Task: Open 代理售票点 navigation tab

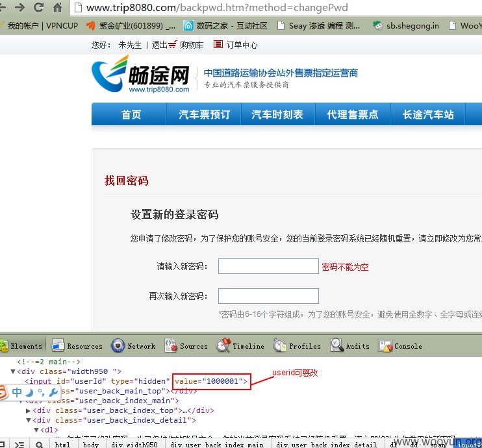Action: click(352, 115)
